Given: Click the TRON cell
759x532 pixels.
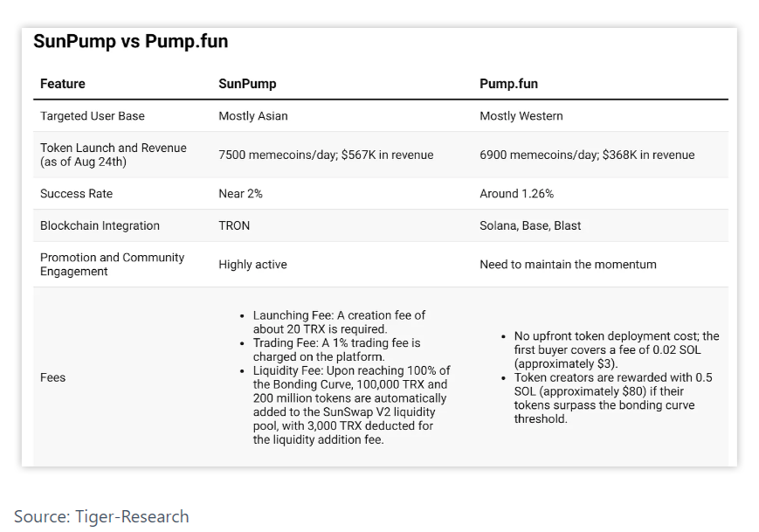Looking at the screenshot, I should click(x=234, y=225).
